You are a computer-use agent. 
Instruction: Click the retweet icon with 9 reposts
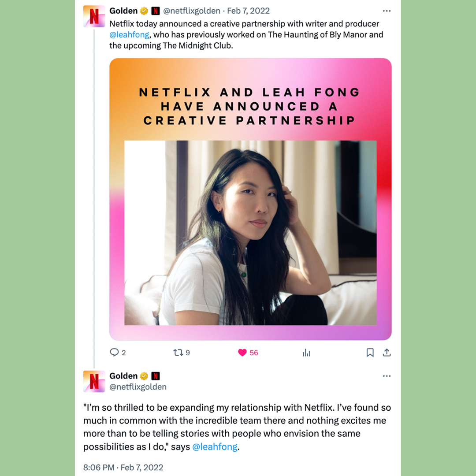178,353
